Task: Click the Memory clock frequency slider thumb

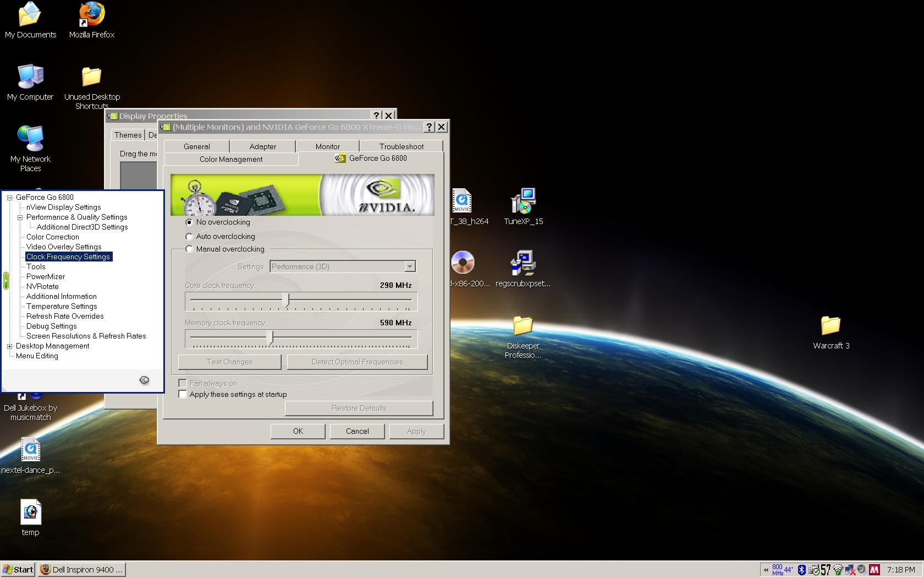Action: [269, 337]
